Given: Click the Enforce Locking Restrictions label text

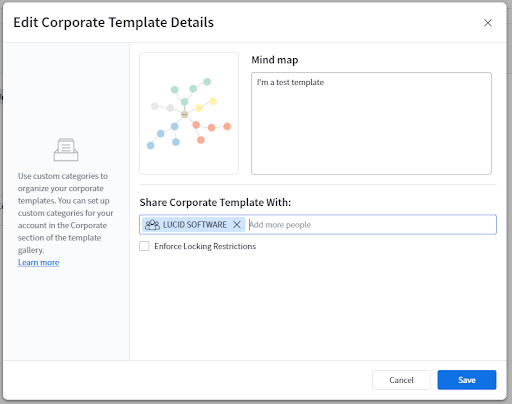Looking at the screenshot, I should click(205, 246).
